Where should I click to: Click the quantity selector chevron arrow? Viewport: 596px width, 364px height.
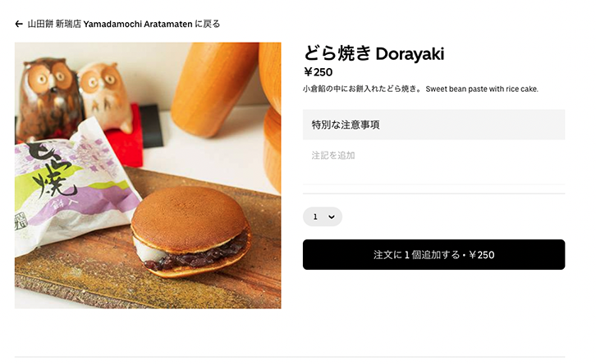(x=332, y=216)
